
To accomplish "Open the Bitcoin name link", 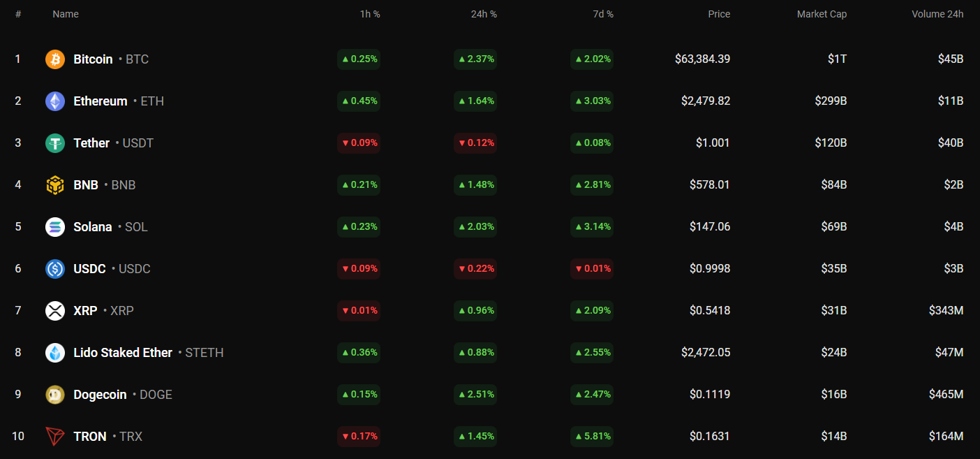I will pos(93,59).
